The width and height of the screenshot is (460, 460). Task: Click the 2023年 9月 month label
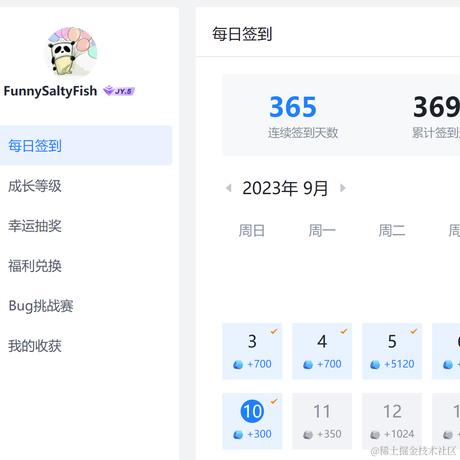(285, 188)
